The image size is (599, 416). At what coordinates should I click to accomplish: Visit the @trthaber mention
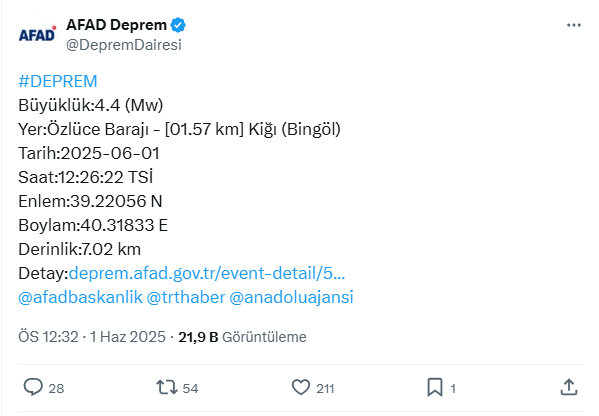tap(186, 298)
